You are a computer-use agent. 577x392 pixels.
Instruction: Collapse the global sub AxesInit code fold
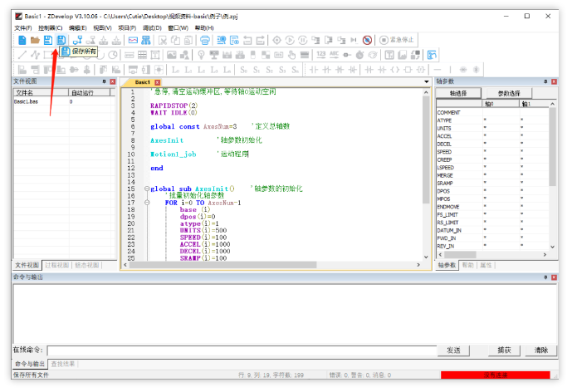pyautogui.click(x=147, y=189)
